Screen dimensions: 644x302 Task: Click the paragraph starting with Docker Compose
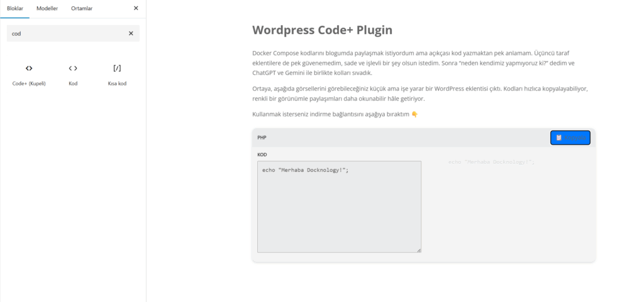(x=415, y=63)
